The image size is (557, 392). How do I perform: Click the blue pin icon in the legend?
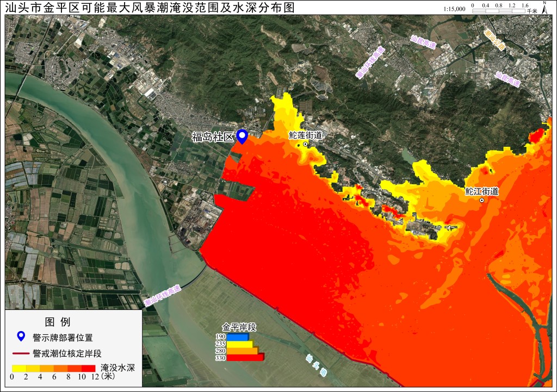[21, 336]
